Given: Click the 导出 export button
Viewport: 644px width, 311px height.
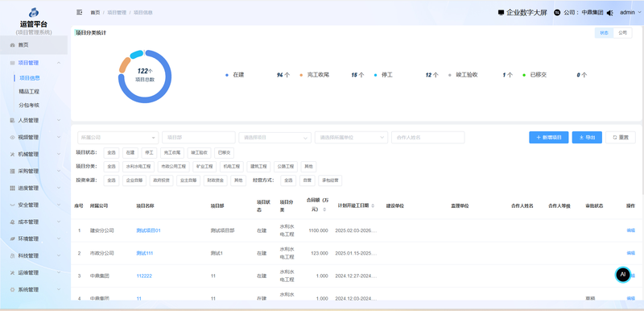Looking at the screenshot, I should coord(587,137).
